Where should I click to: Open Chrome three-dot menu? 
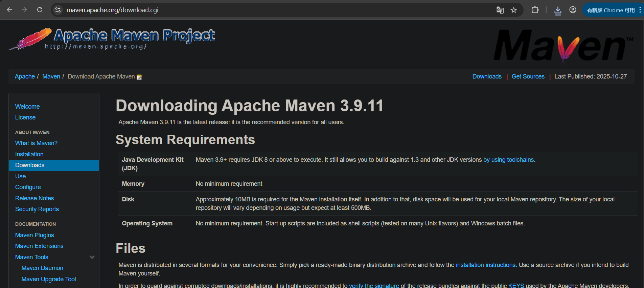coord(640,10)
